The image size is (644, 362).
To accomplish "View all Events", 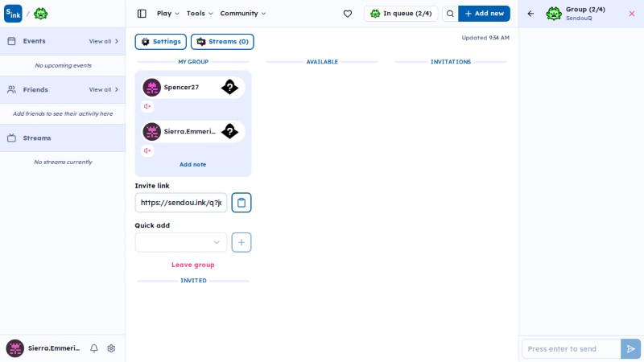I will [x=104, y=42].
